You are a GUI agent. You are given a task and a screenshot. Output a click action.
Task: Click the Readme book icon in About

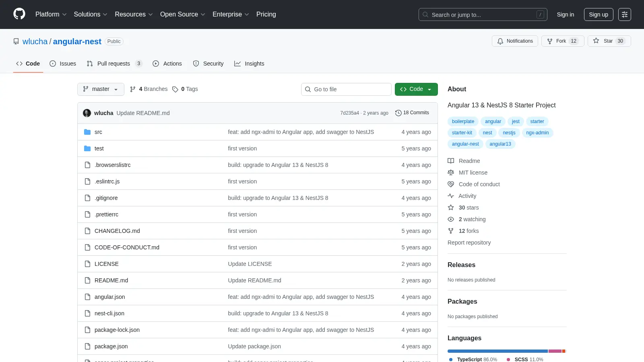pos(451,161)
